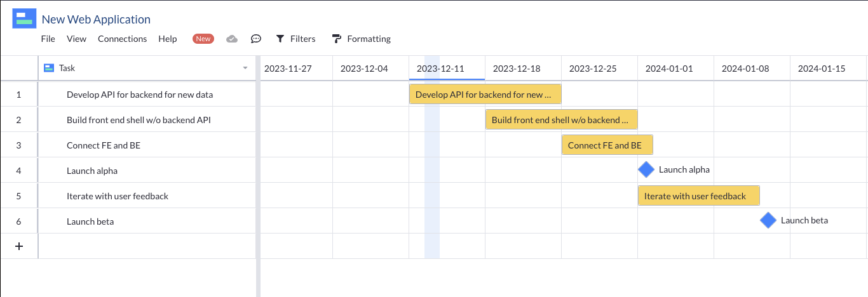
Task: Click the Launch beta milestone label
Action: [804, 220]
